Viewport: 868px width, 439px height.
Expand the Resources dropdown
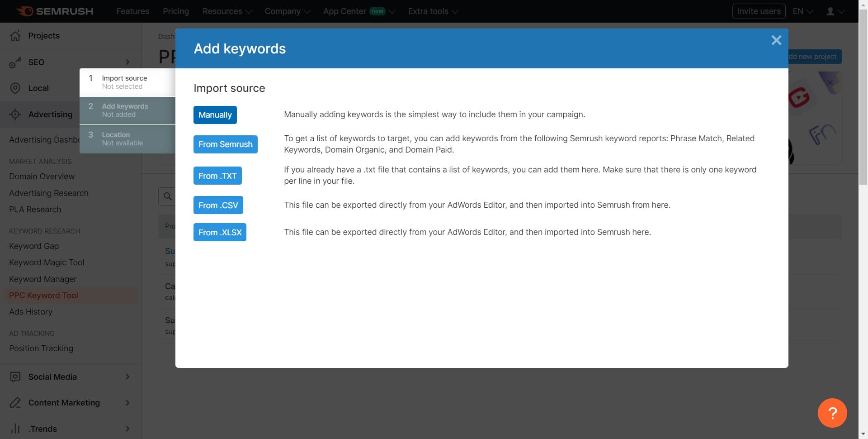click(x=227, y=11)
